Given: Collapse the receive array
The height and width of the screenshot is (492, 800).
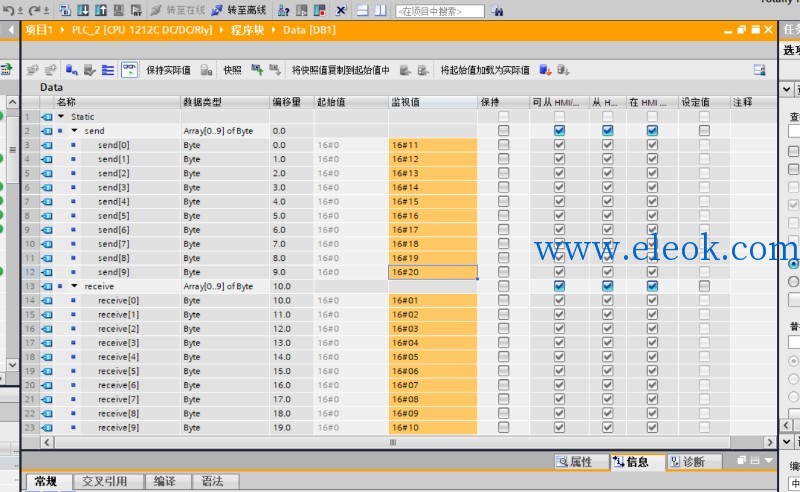Looking at the screenshot, I should [74, 286].
